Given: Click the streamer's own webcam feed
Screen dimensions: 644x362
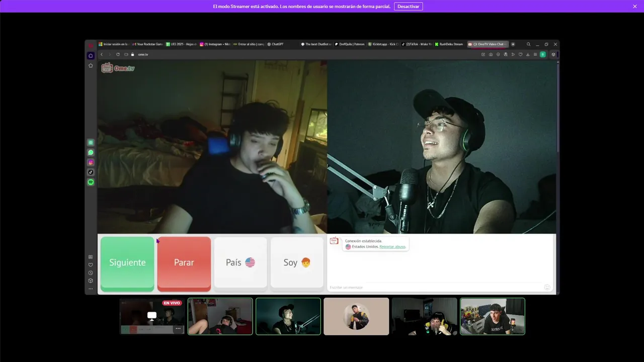Looking at the screenshot, I should click(442, 147).
